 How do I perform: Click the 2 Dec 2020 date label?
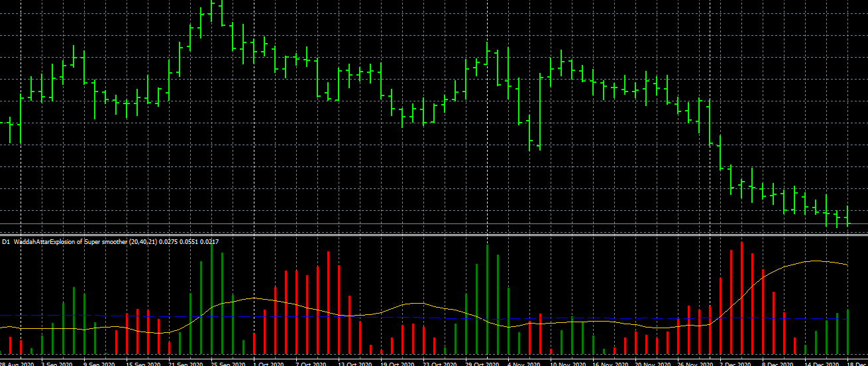click(x=735, y=363)
